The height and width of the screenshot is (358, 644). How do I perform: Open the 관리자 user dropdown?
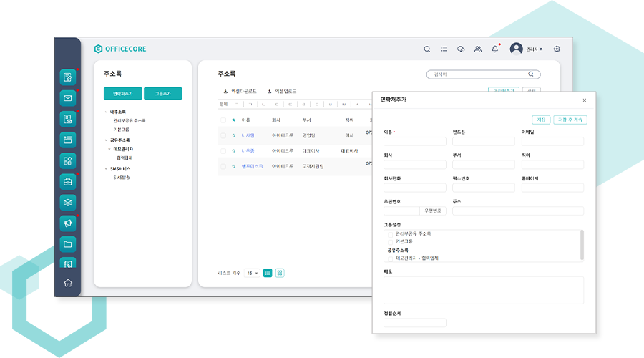533,49
